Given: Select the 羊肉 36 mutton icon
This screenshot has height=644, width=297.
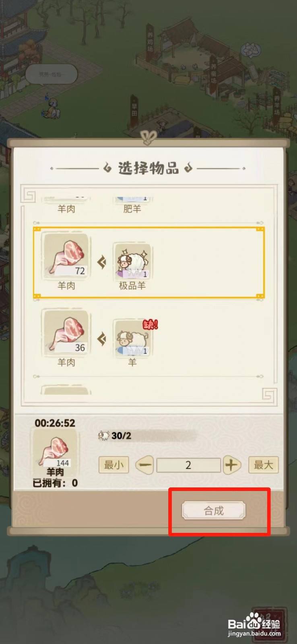Looking at the screenshot, I should tap(66, 332).
